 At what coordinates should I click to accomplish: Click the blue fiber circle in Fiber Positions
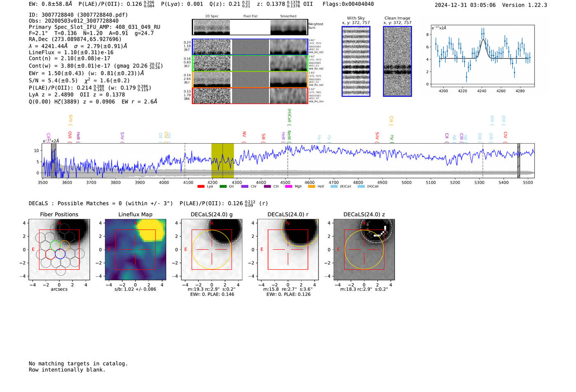(60, 254)
